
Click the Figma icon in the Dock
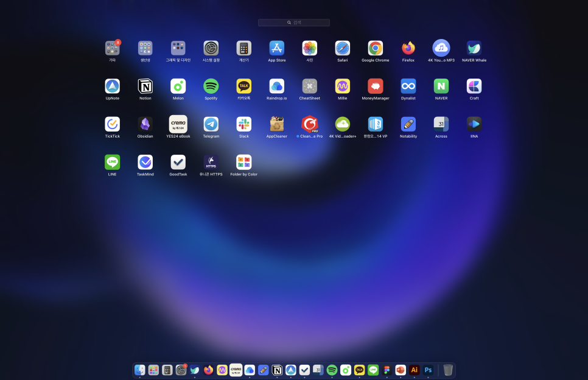[x=387, y=370]
